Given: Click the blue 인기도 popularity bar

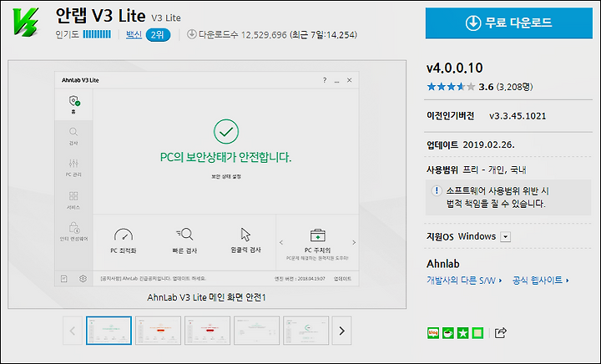Looking at the screenshot, I should pyautogui.click(x=97, y=34).
